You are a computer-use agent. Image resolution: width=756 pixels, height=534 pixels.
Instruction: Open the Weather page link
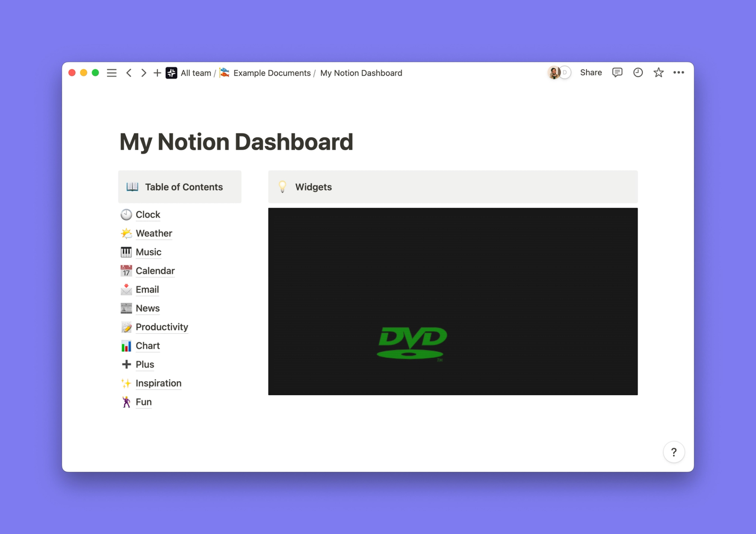pyautogui.click(x=154, y=233)
